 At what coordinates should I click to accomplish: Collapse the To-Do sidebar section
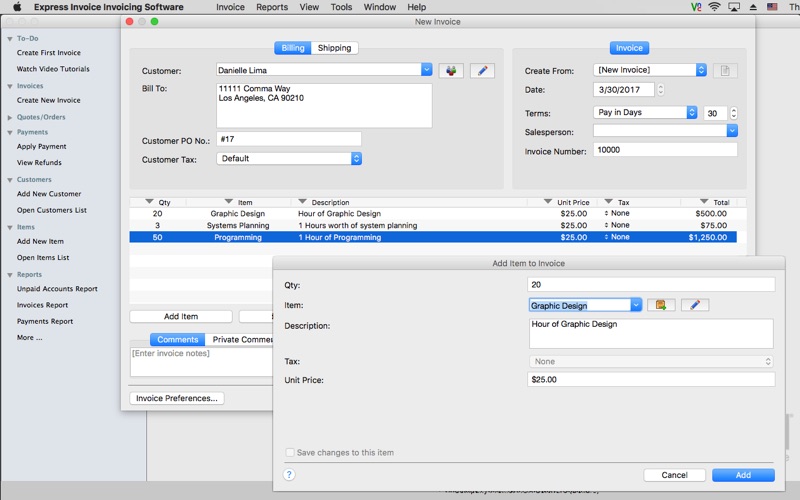[x=9, y=38]
